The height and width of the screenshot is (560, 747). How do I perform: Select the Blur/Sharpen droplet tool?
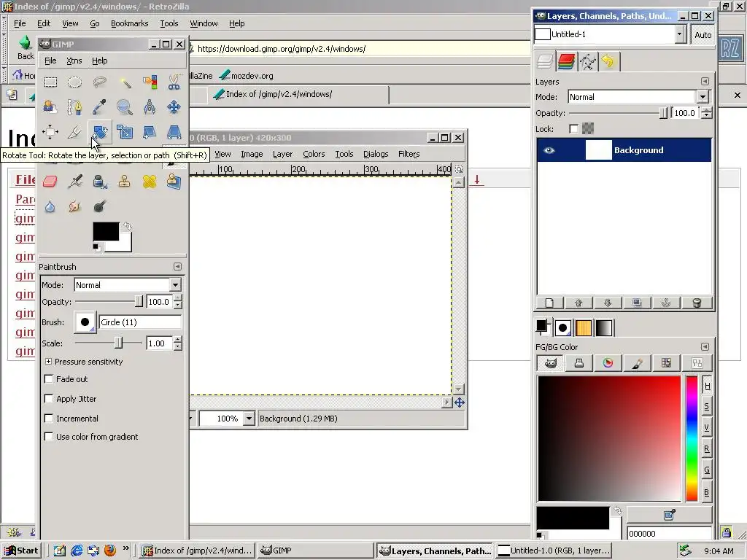pyautogui.click(x=50, y=206)
